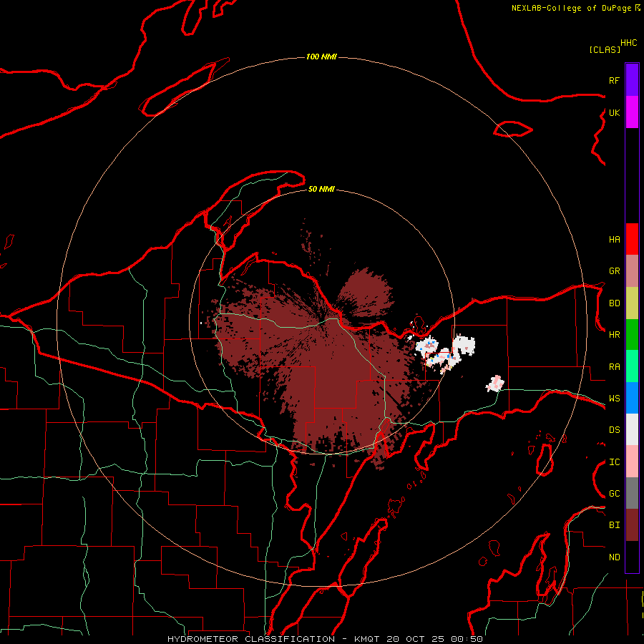Click the KMQT radar site identifier

[x=369, y=639]
